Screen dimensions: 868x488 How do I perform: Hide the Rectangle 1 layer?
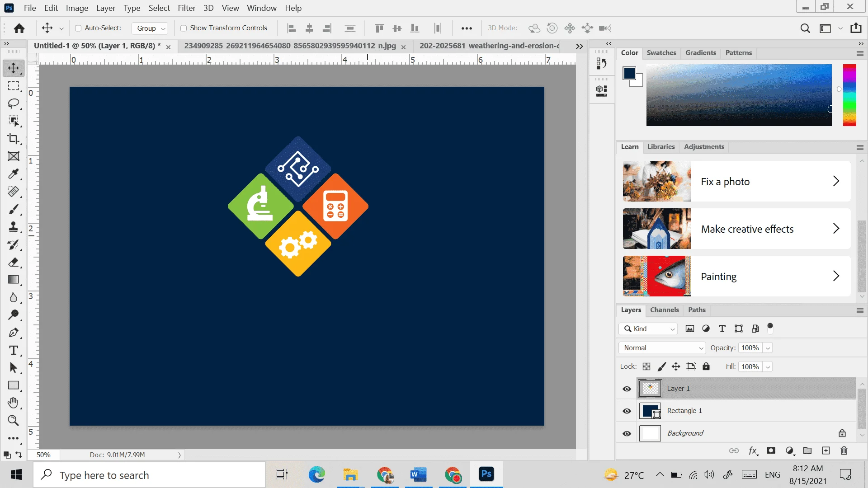[x=627, y=411]
